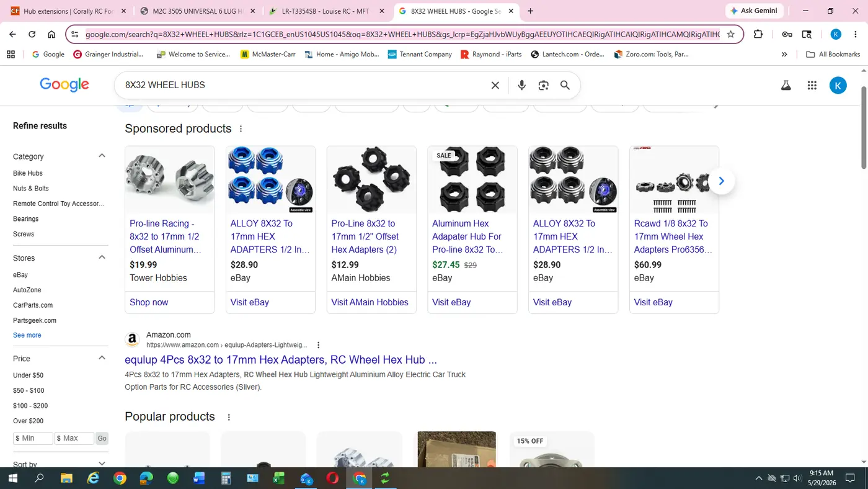Click the Min price input field
The height and width of the screenshot is (489, 868).
(x=33, y=438)
